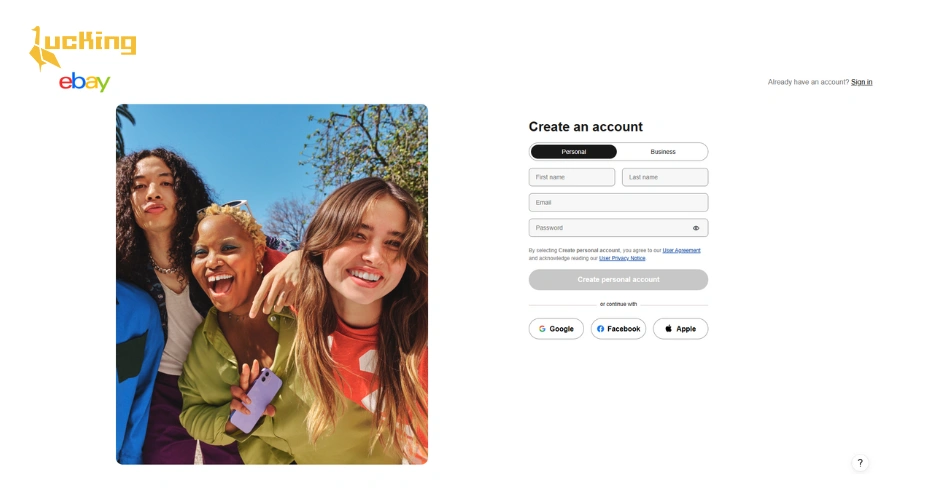Focus the First name field
This screenshot has width=934, height=500.
coord(572,177)
